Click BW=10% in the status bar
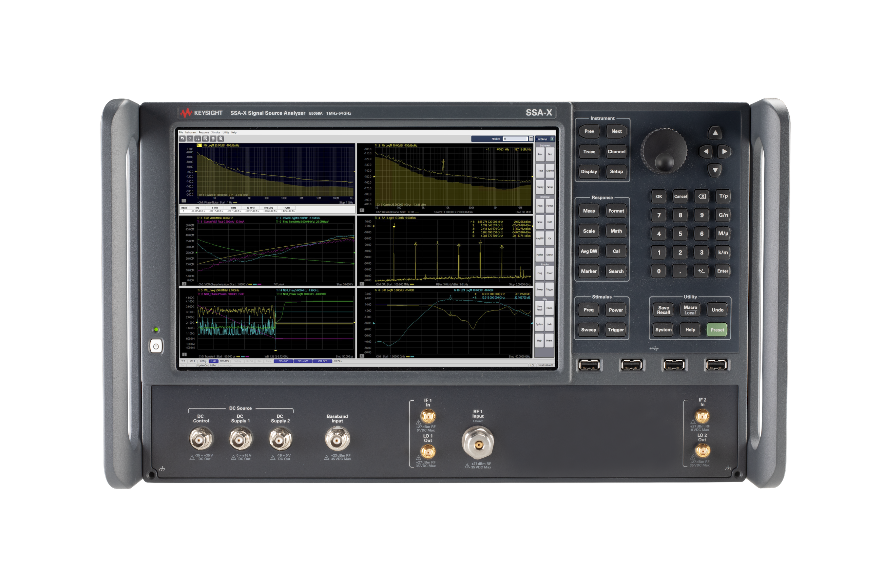The height and width of the screenshot is (588, 882). tap(225, 361)
